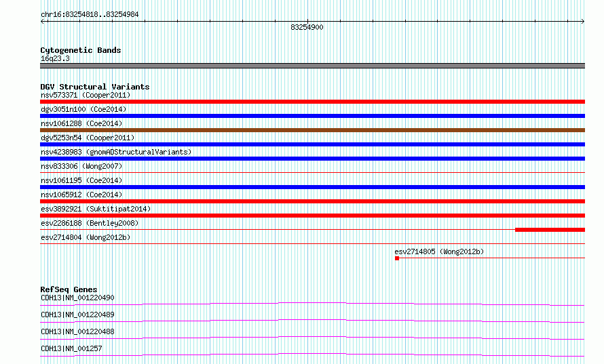The image size is (604, 364).
Task: Open gene CDH13|NM_001220490 label
Action: point(77,298)
